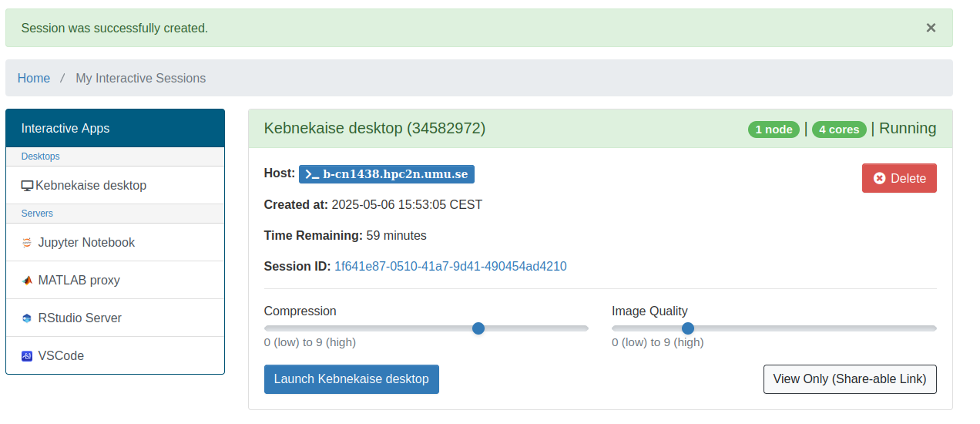Click the Interactive Apps header
Image resolution: width=980 pixels, height=424 pixels.
point(115,128)
